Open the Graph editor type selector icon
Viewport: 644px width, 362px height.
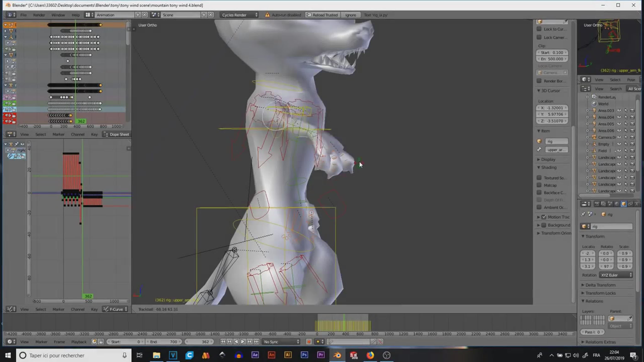coord(11,309)
